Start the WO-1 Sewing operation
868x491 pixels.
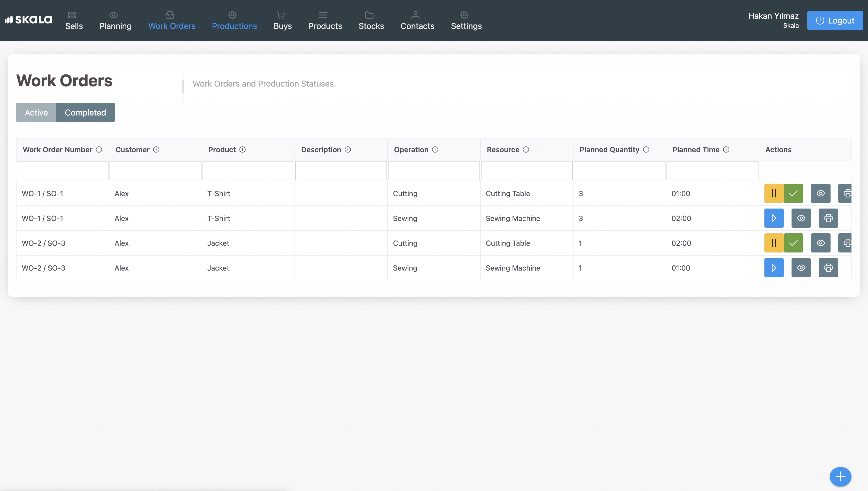pyautogui.click(x=774, y=218)
